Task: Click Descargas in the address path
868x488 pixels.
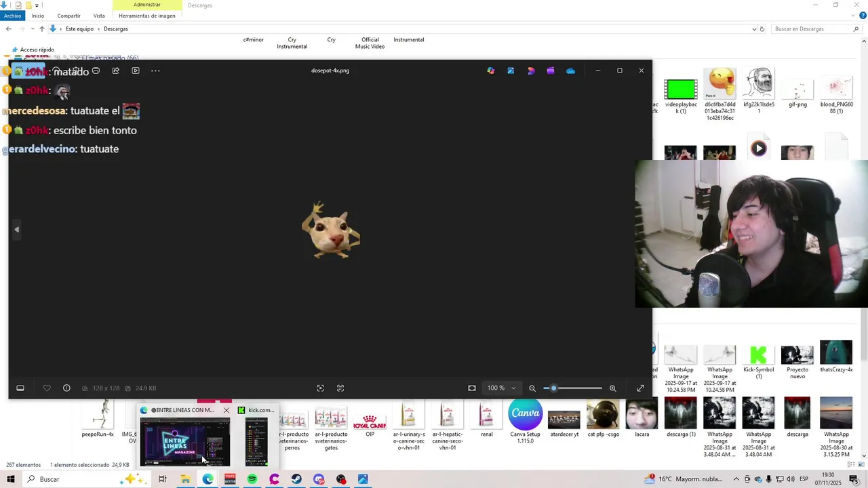Action: (116, 29)
